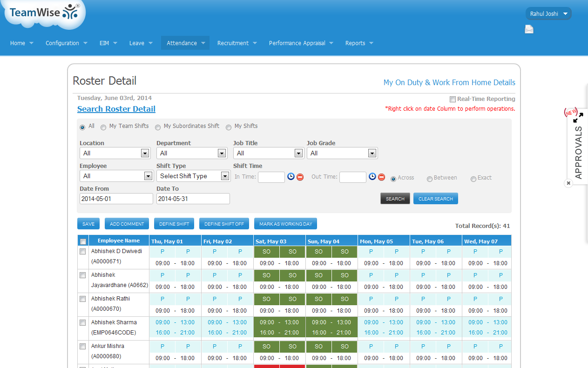Expand the Approvals panel arrows icon
The width and height of the screenshot is (588, 368).
(x=578, y=117)
